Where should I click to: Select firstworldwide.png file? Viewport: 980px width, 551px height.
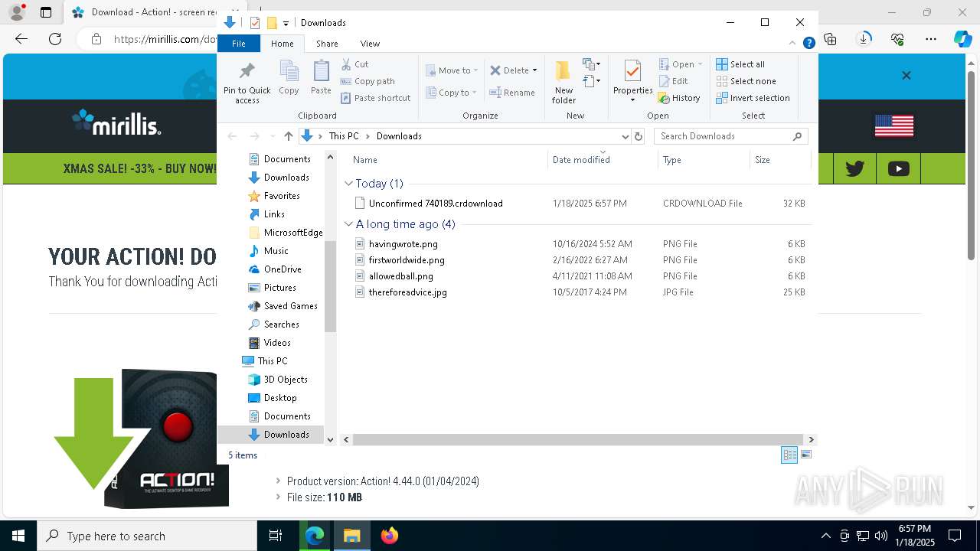407,260
